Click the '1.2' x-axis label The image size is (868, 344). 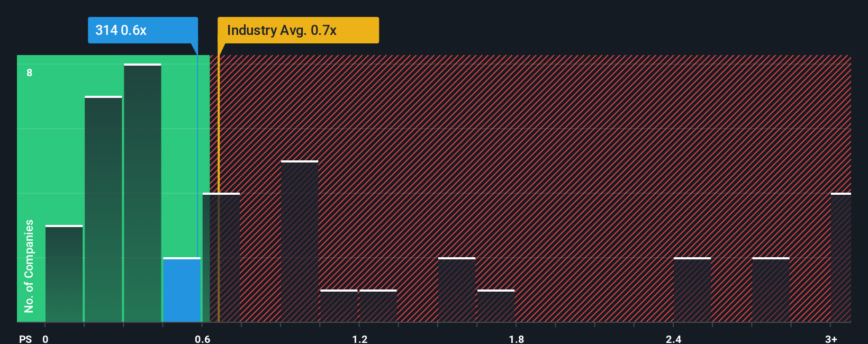pos(360,339)
